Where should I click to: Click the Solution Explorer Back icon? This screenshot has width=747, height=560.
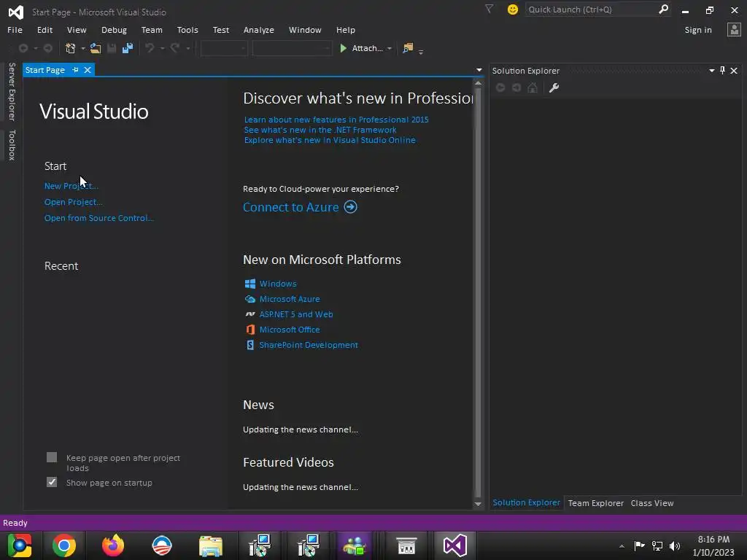tap(500, 87)
